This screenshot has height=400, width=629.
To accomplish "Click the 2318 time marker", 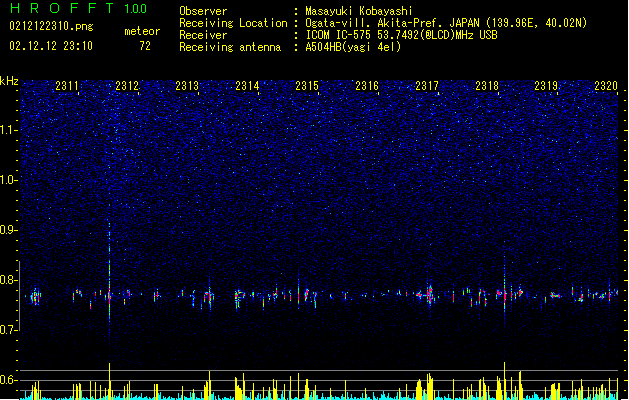I will point(487,85).
